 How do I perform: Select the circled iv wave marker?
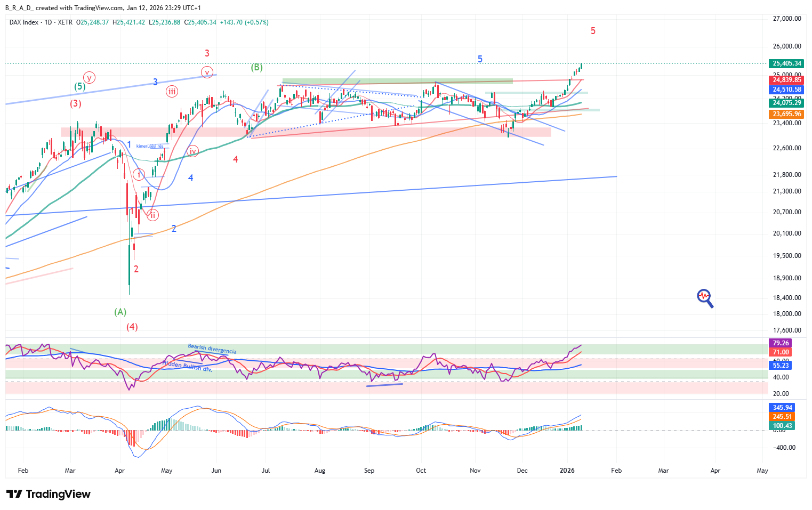(x=192, y=151)
